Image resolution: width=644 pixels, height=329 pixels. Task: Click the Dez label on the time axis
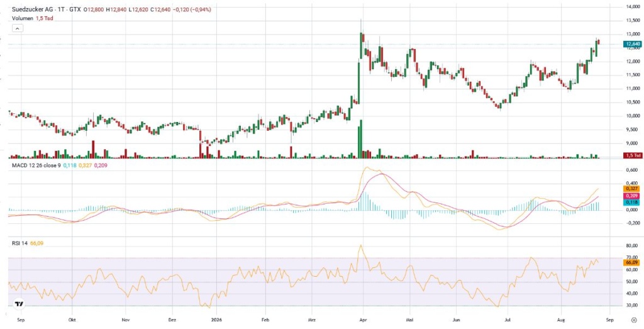(172, 319)
